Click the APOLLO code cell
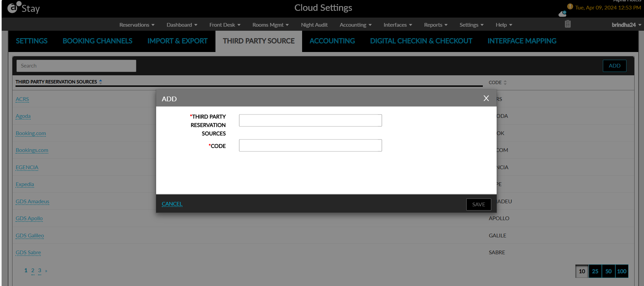This screenshot has width=644, height=286. [499, 218]
